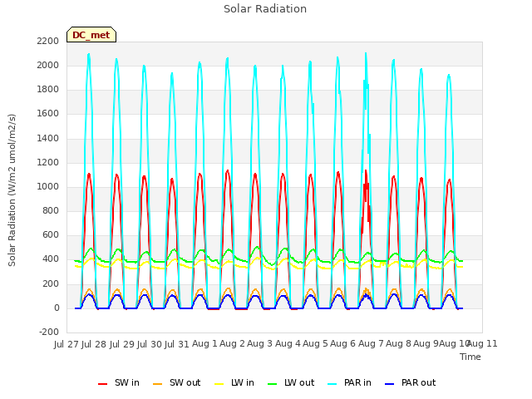Click the Aug 6 x-axis label
The height and width of the screenshot is (399, 532).
343,344
